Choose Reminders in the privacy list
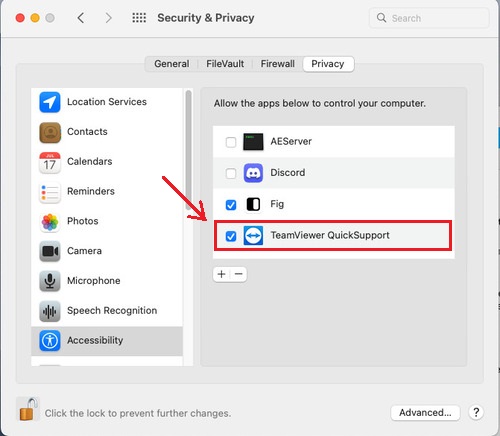This screenshot has height=436, width=500. (107, 192)
